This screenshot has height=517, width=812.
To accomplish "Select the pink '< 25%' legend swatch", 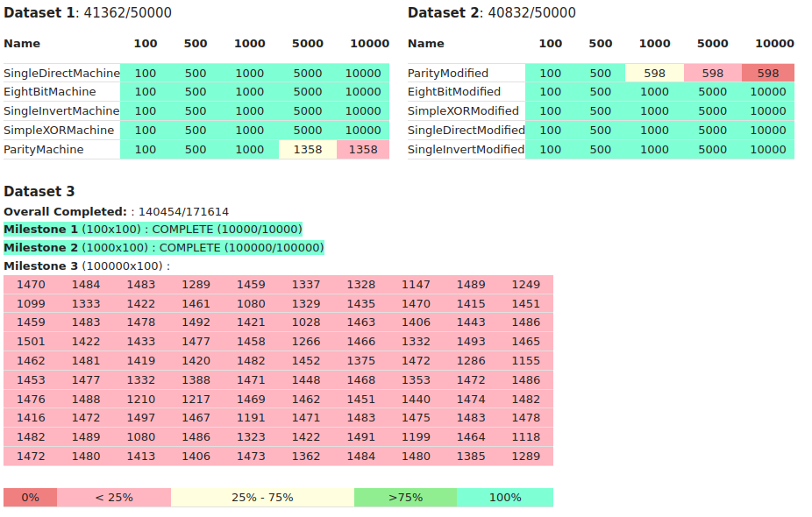I will (114, 497).
